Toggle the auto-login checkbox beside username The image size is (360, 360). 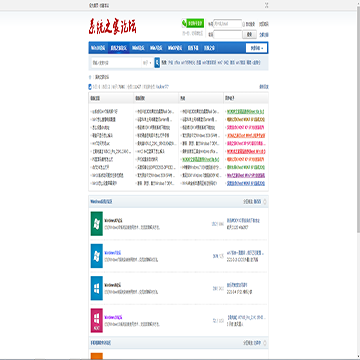click(x=244, y=24)
